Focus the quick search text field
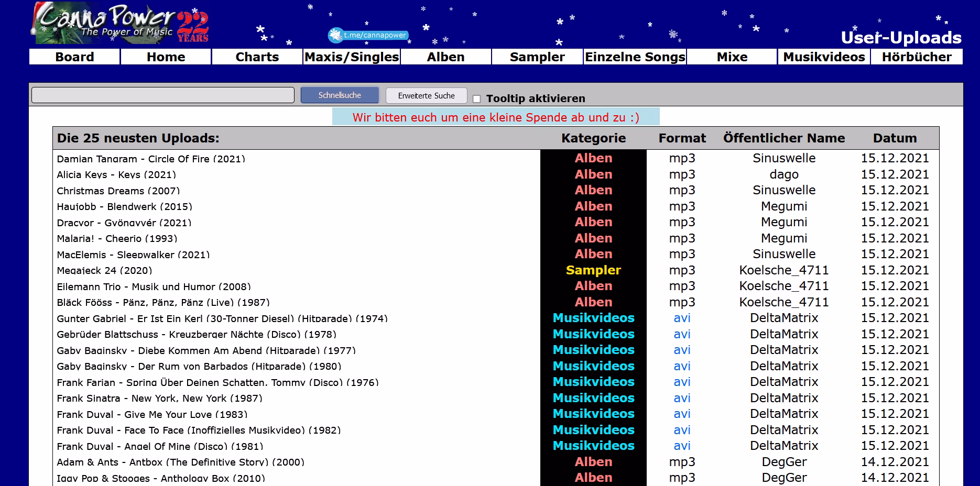Image resolution: width=980 pixels, height=486 pixels. pos(163,95)
